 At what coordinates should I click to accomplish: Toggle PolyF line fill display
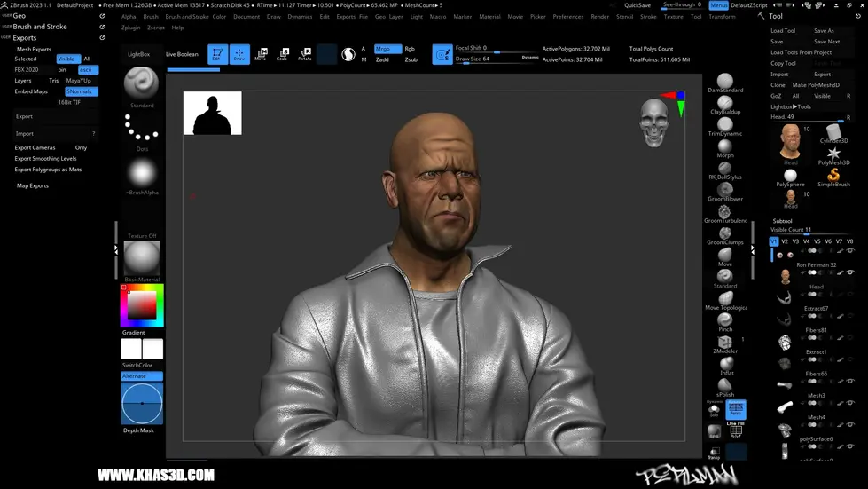pos(736,430)
